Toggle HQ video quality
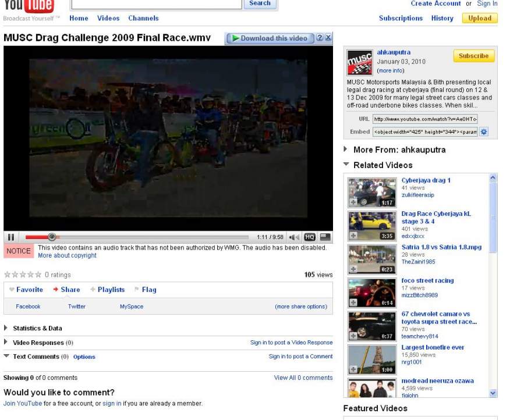The image size is (524, 420). (x=309, y=237)
